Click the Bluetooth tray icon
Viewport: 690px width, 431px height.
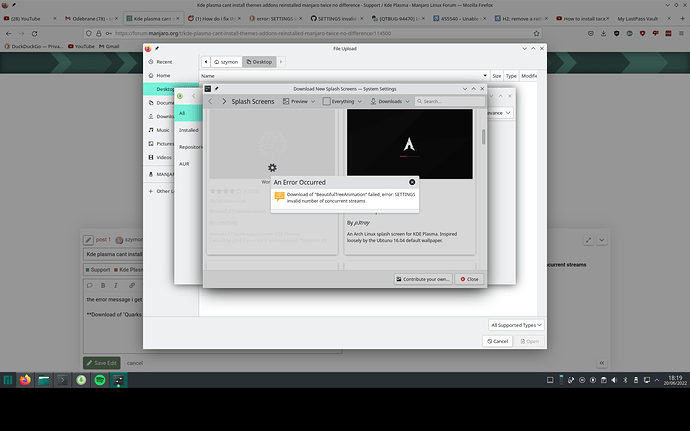625,380
